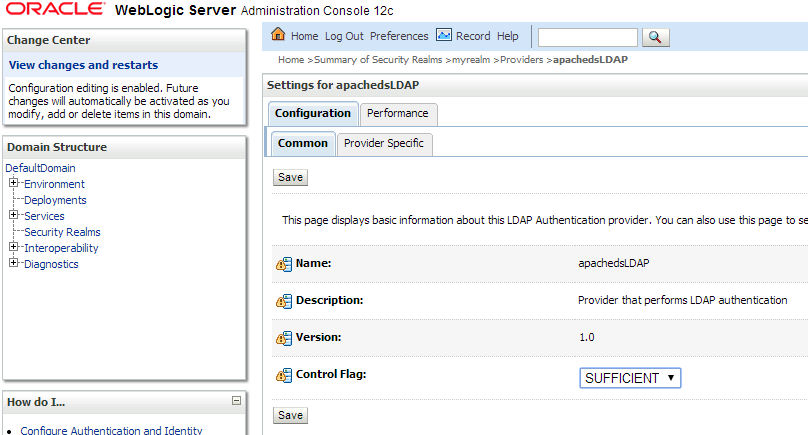Switch to the Configuration tab
The width and height of the screenshot is (808, 435).
(x=313, y=113)
